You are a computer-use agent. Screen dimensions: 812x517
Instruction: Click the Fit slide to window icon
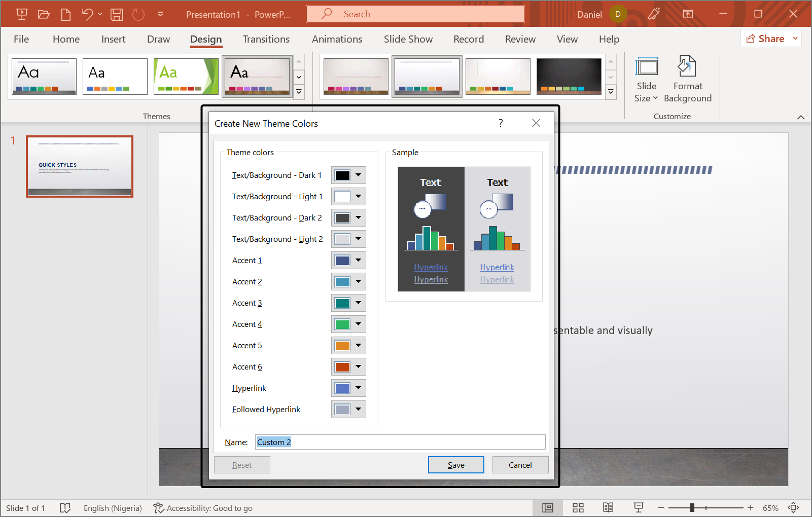794,508
